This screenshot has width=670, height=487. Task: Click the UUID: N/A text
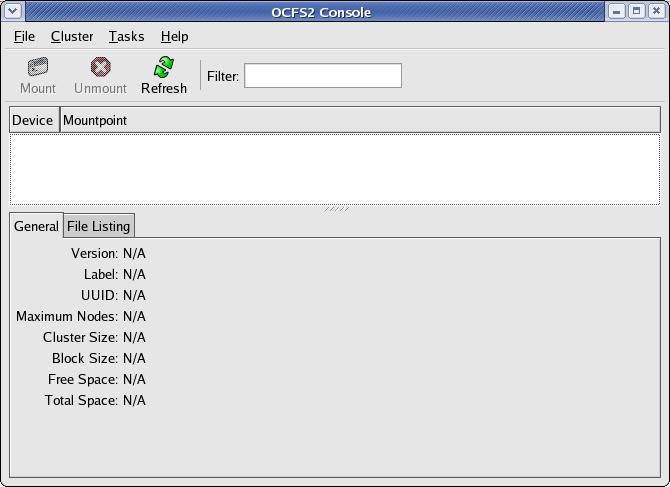click(x=113, y=295)
